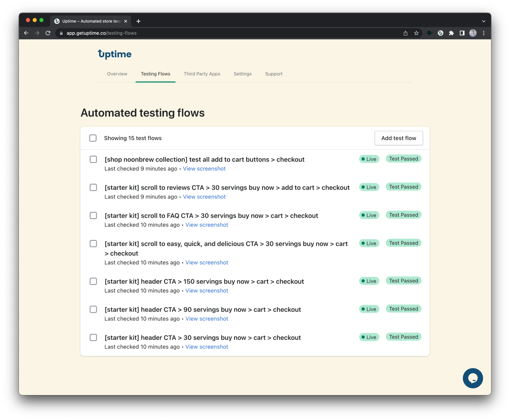This screenshot has height=420, width=510.
Task: Click the Add test flow button
Action: tap(399, 138)
